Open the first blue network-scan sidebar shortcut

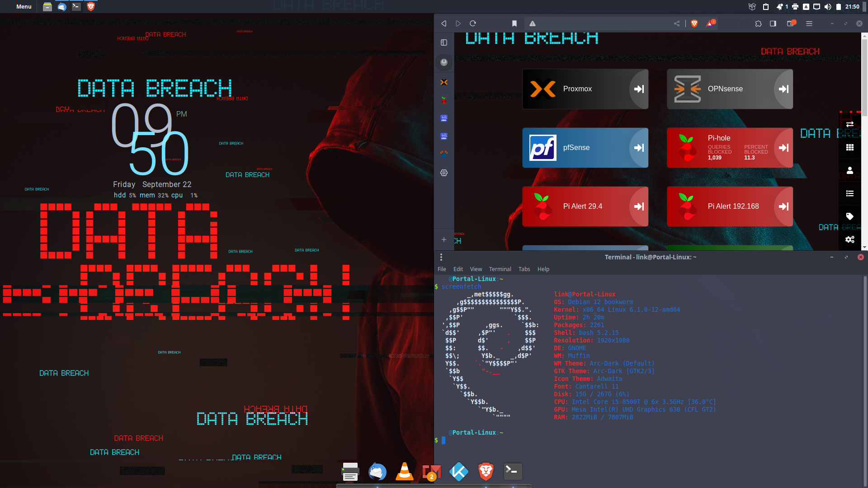[444, 118]
